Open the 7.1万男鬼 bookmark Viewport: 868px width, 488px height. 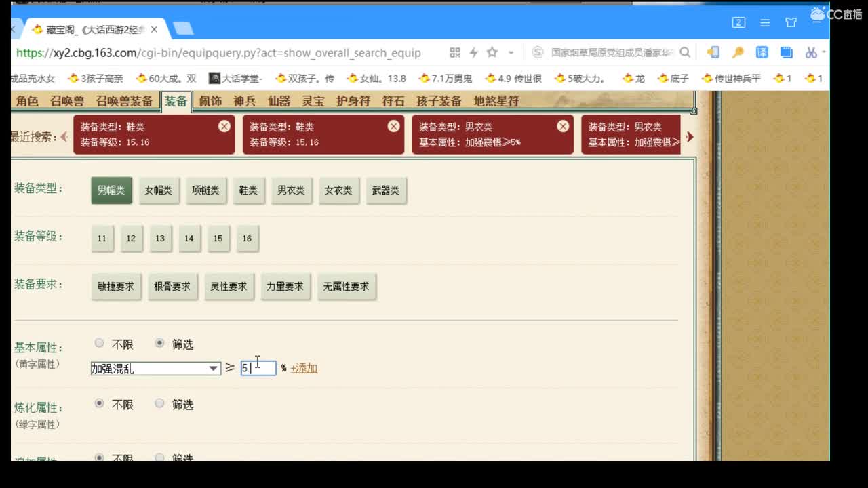(x=446, y=78)
